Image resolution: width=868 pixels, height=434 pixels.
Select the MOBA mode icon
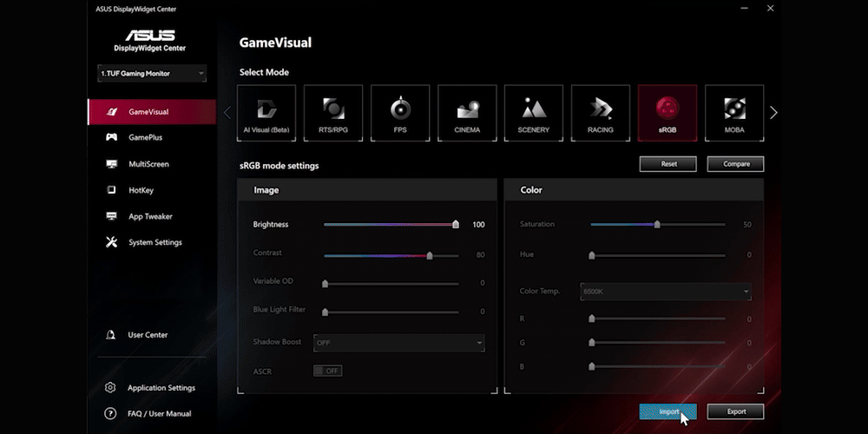coord(734,113)
